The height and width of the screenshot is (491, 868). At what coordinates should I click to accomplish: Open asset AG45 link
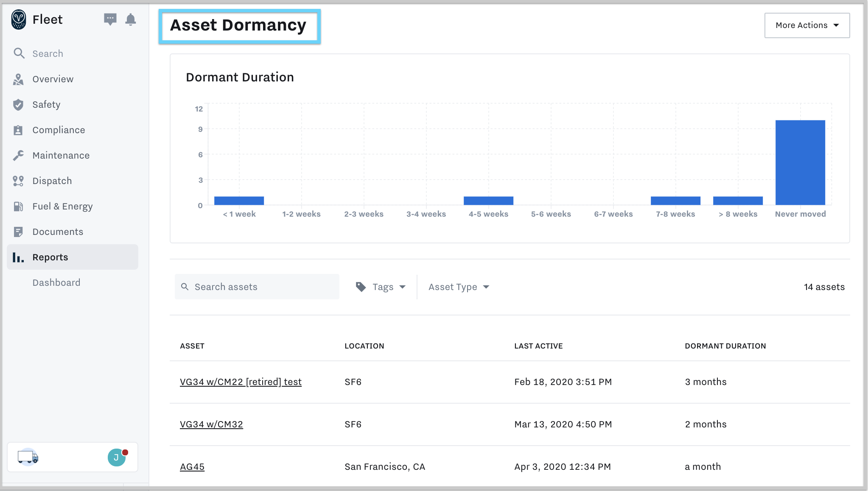coord(192,467)
